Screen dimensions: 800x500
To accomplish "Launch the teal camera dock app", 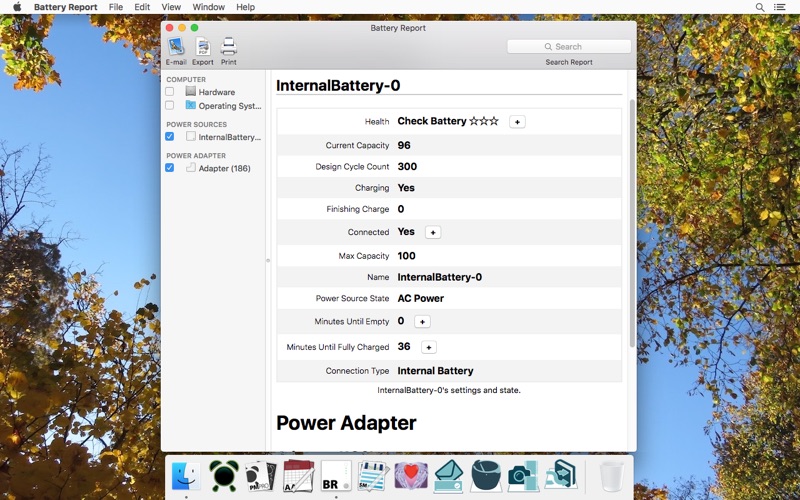I will tap(523, 476).
